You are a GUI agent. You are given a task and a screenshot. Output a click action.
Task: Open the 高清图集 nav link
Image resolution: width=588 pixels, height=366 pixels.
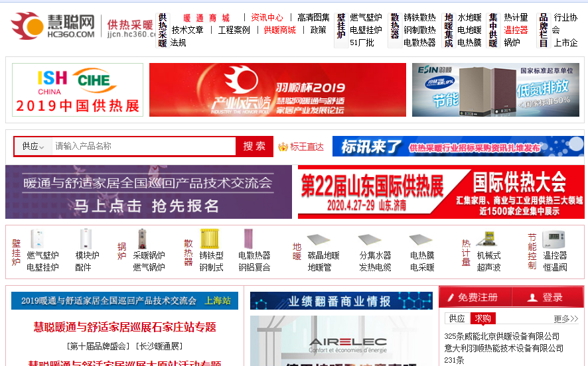(x=313, y=18)
